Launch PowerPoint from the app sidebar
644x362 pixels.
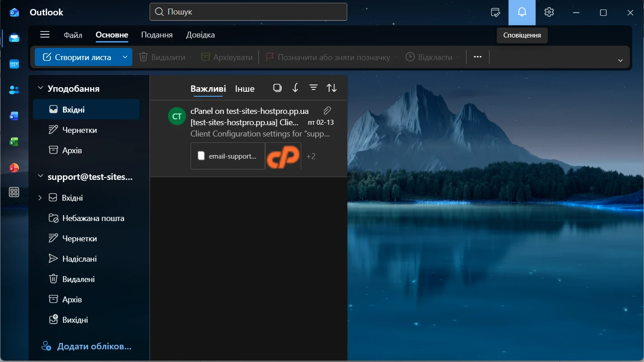coord(14,168)
